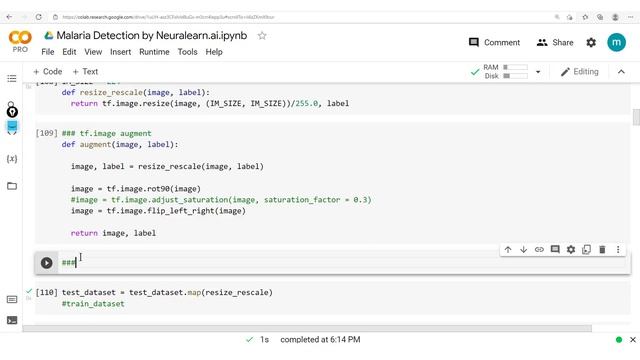Go back in the browser

(9, 17)
